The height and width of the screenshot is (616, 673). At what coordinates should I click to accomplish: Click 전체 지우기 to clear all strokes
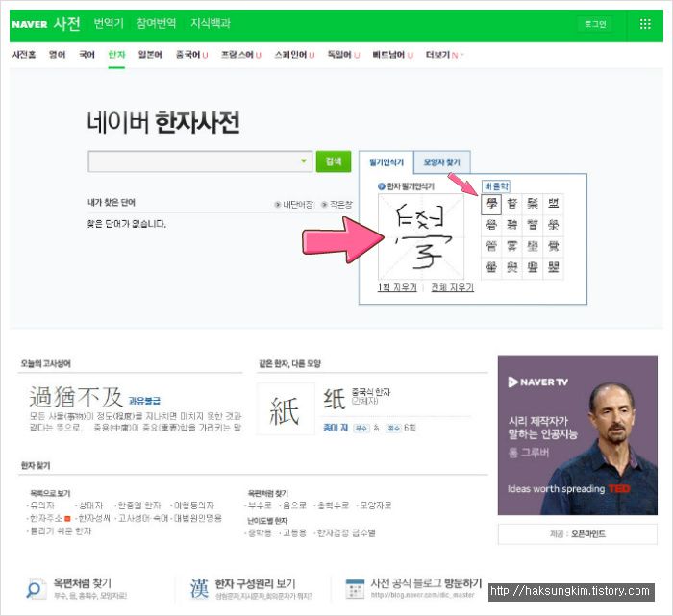(x=452, y=287)
